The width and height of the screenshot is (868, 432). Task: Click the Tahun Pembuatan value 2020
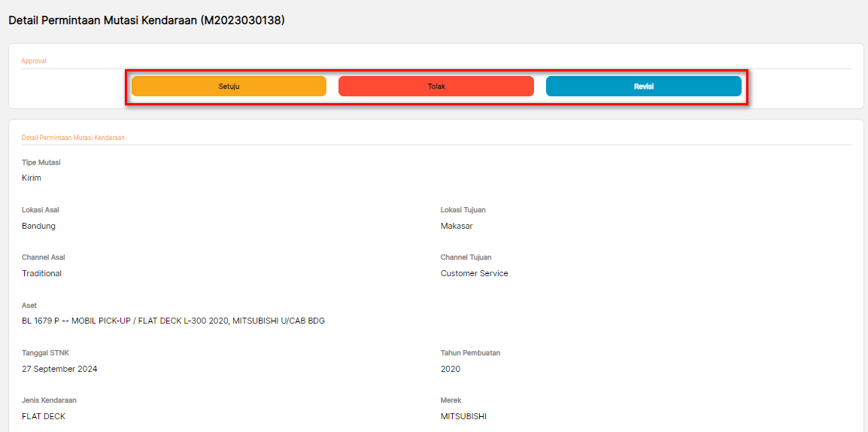451,369
